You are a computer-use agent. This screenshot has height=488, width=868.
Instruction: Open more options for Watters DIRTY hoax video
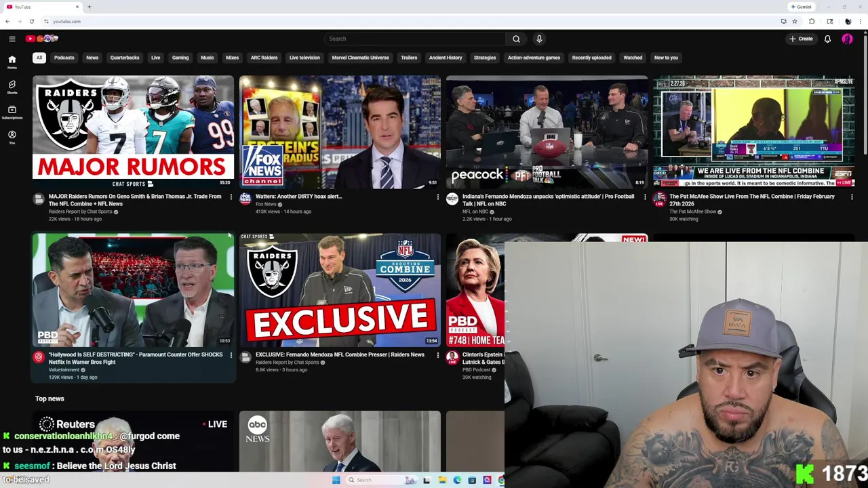coord(437,197)
